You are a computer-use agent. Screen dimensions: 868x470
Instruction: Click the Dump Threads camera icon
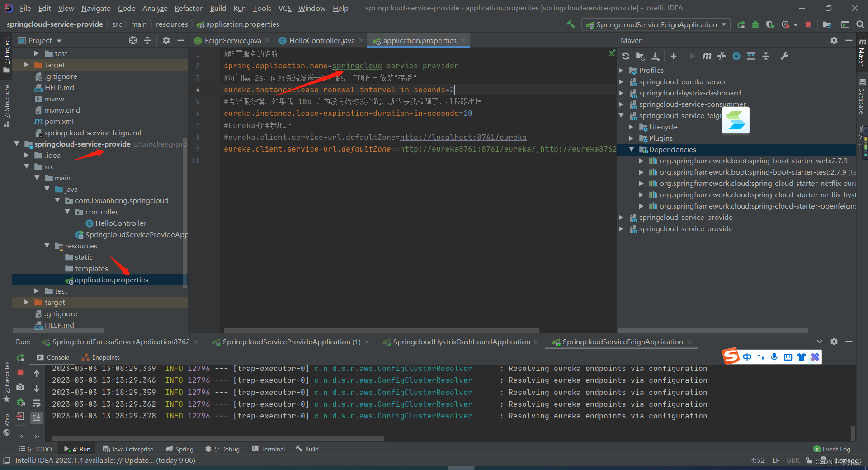(20, 387)
